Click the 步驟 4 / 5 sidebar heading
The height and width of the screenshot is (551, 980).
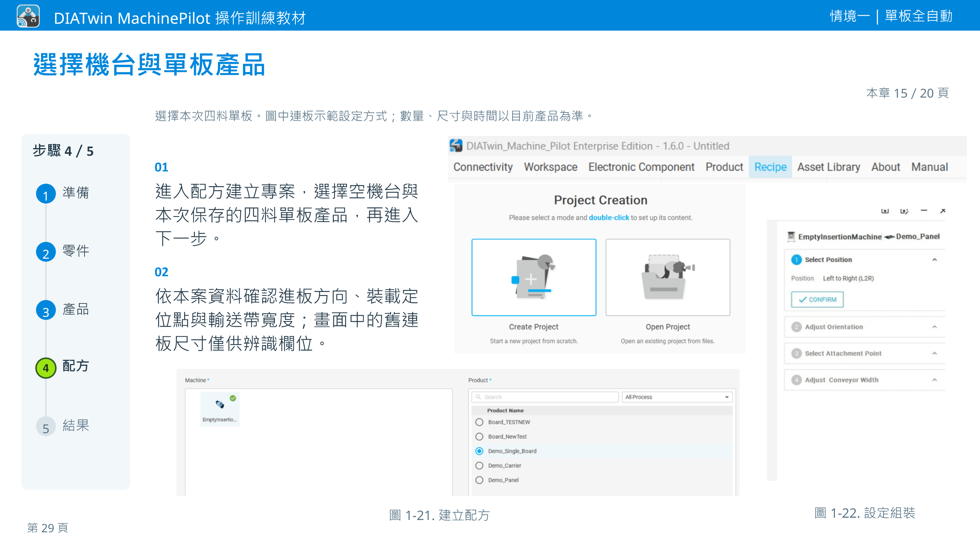[x=63, y=151]
